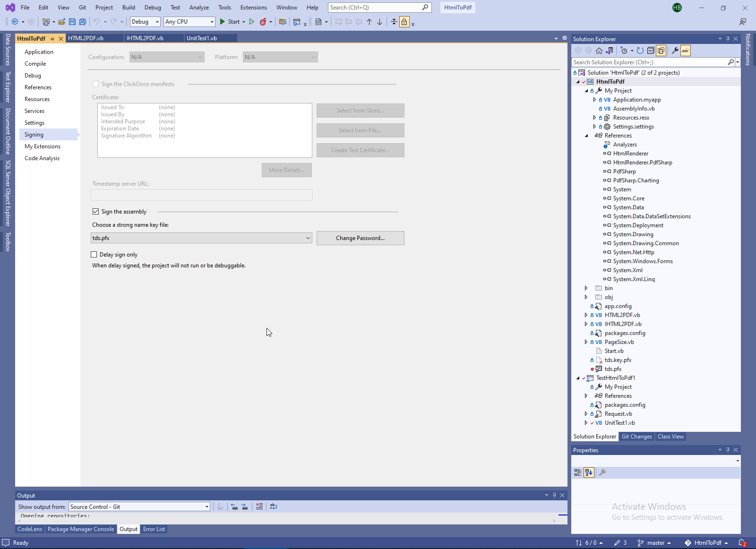Click the Categorized icon in Properties panel
Screen dimensions: 756x549
point(578,472)
